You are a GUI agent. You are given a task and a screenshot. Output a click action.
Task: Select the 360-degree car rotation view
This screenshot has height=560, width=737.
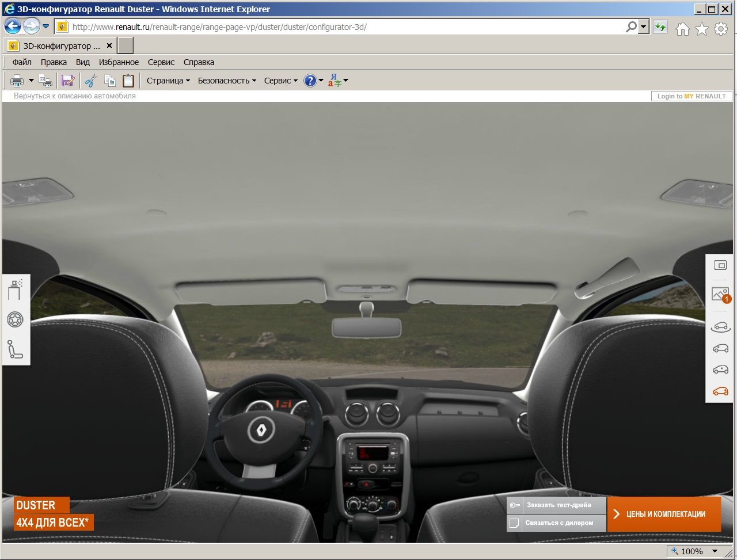(720, 327)
